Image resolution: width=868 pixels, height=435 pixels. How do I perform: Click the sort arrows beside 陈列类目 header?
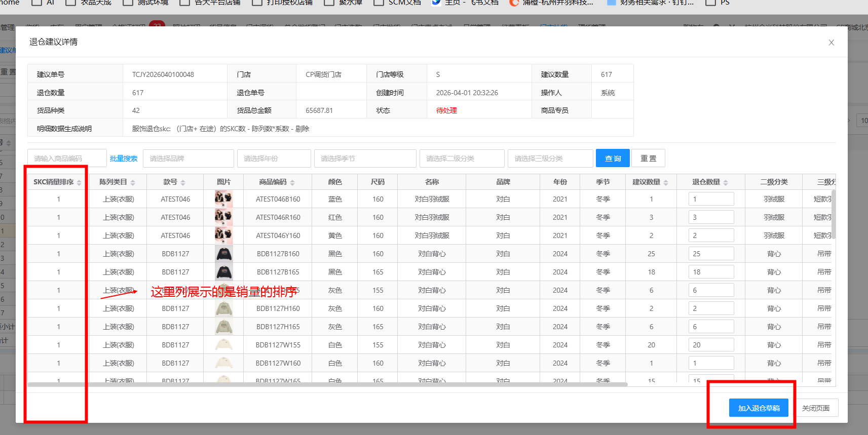tap(133, 183)
